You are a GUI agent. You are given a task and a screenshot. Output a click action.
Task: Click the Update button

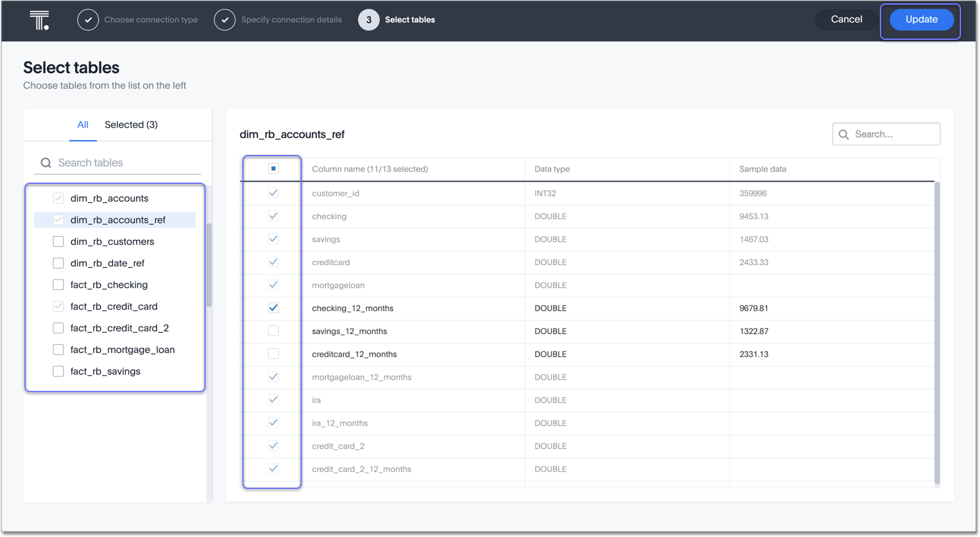920,19
